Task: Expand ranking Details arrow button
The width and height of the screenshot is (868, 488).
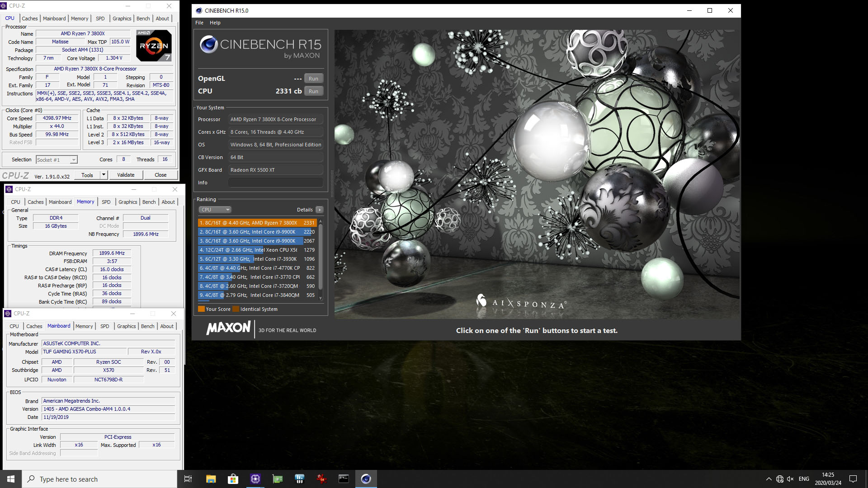Action: [319, 210]
